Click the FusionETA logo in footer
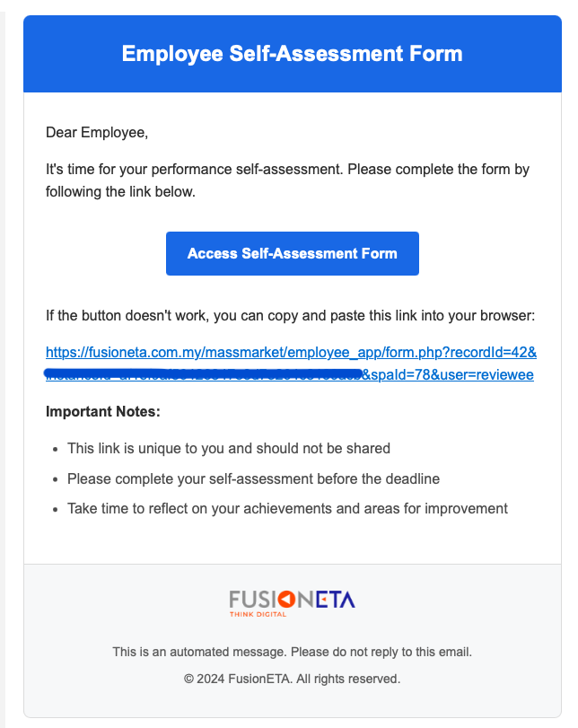Screen dimensions: 578x728 pos(292,603)
